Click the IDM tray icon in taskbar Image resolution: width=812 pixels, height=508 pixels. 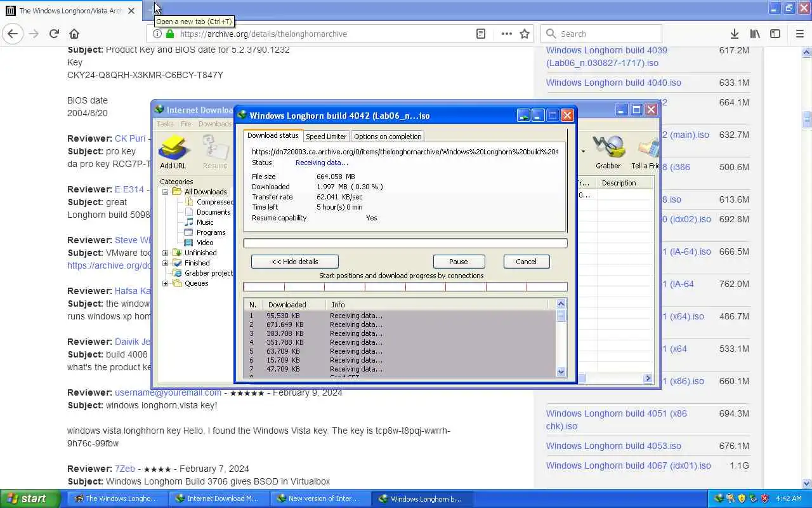[719, 498]
